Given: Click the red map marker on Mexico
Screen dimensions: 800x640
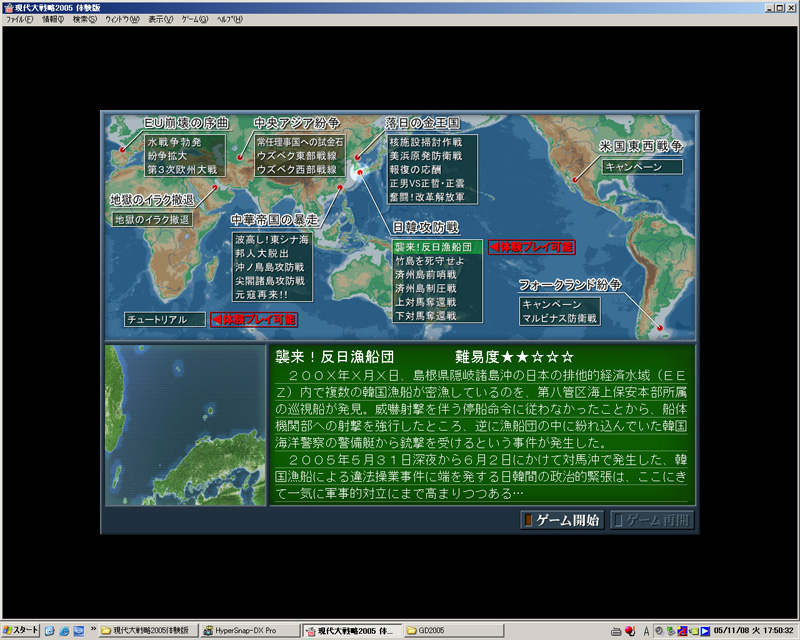Looking at the screenshot, I should tap(575, 180).
